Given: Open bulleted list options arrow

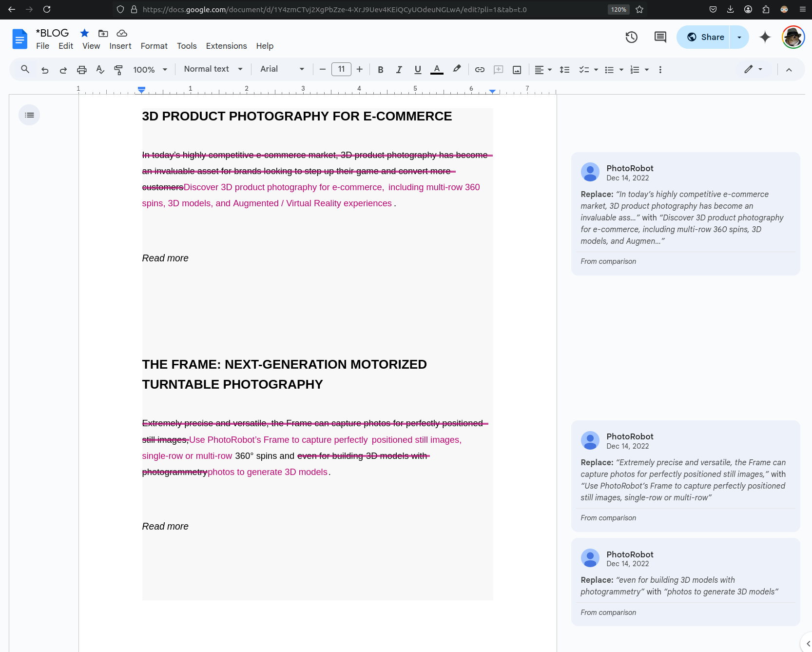Looking at the screenshot, I should [x=621, y=70].
